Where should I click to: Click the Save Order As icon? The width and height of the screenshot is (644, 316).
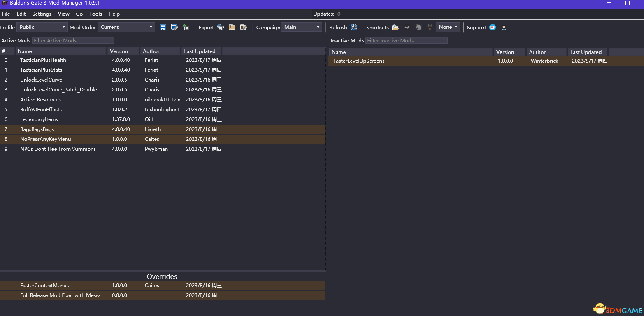point(174,27)
